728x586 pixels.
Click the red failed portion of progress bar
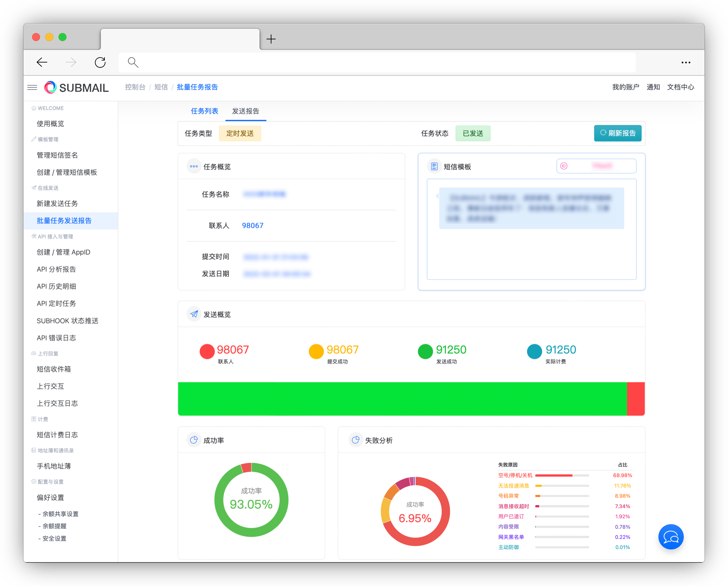tap(635, 398)
